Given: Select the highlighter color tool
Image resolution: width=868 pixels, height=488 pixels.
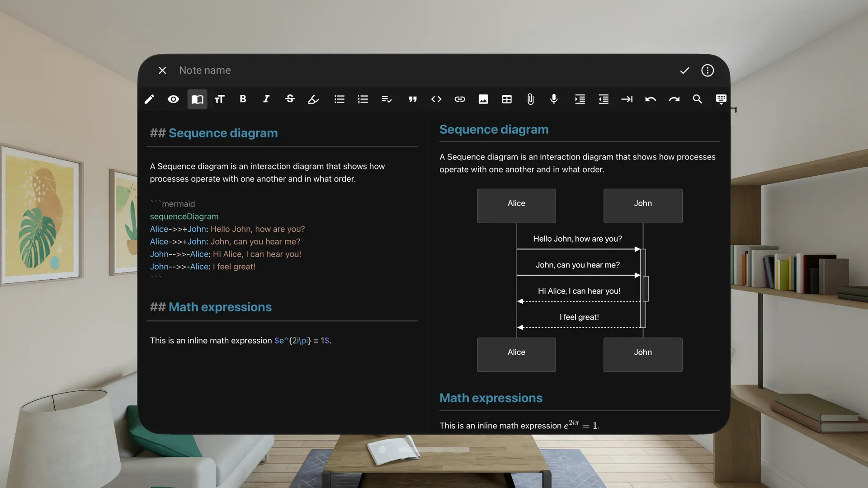Looking at the screenshot, I should tap(313, 99).
